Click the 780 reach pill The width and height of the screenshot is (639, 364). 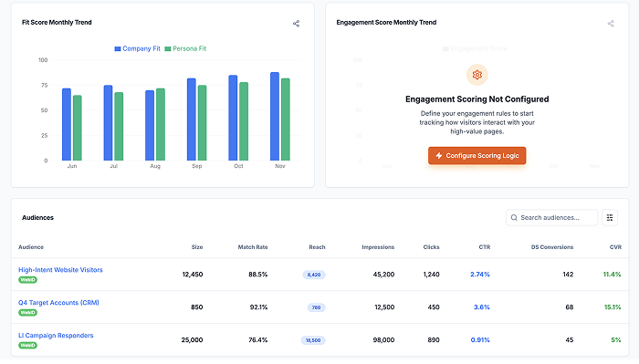click(x=316, y=307)
